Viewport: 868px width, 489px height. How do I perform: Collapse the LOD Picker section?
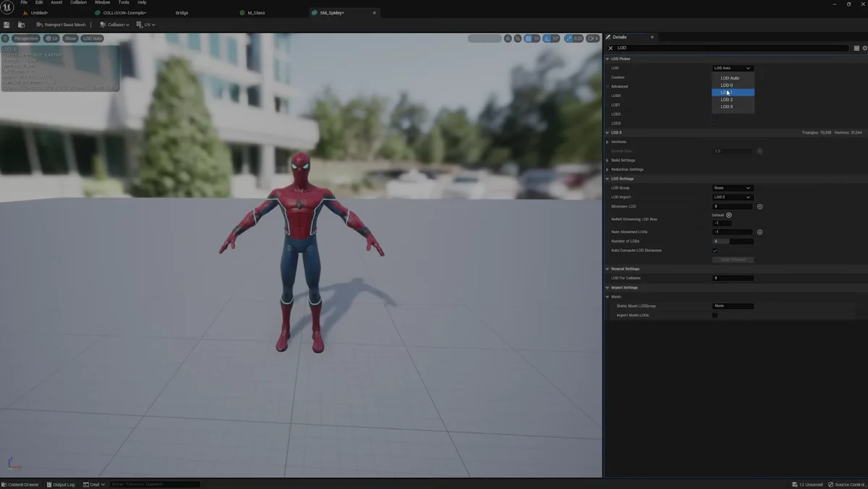click(x=608, y=59)
